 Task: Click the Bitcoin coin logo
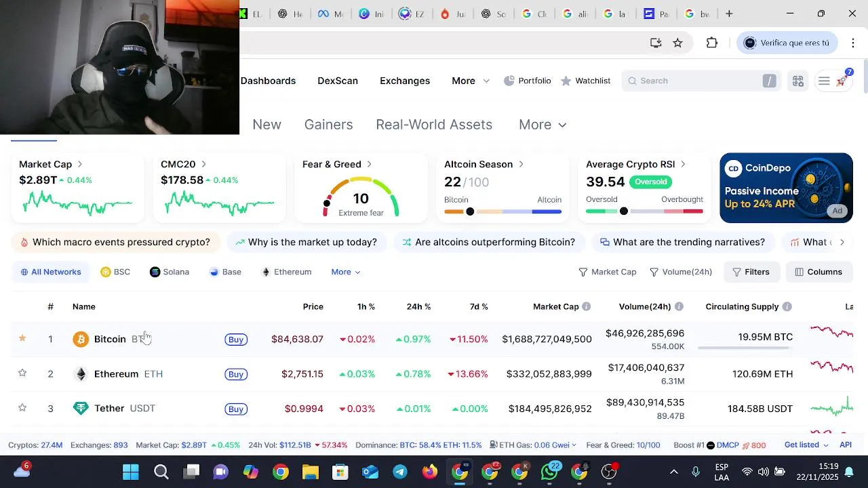[81, 339]
